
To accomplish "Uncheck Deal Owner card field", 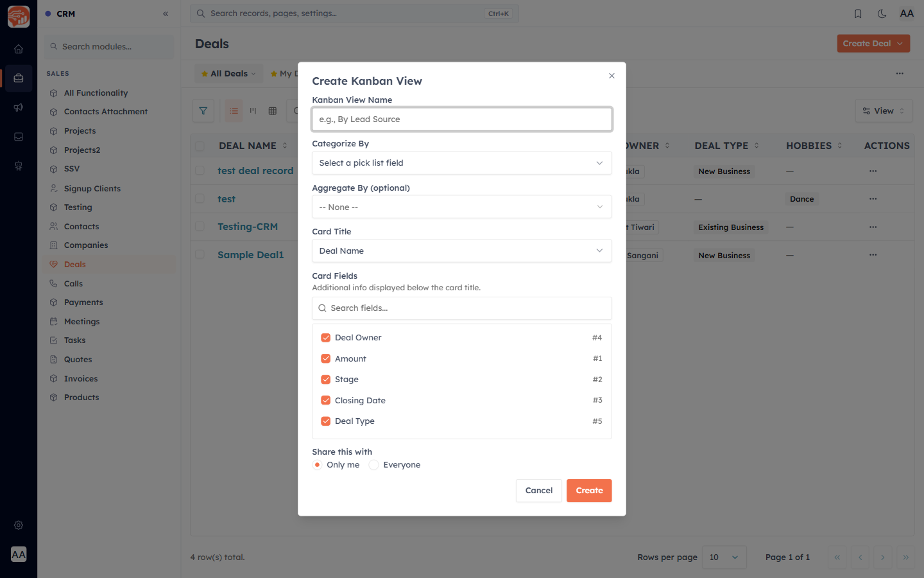I will (x=326, y=338).
